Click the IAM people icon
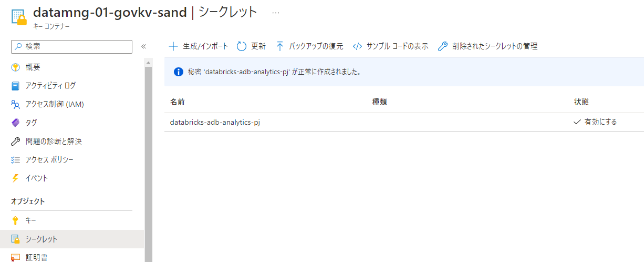 pos(15,104)
